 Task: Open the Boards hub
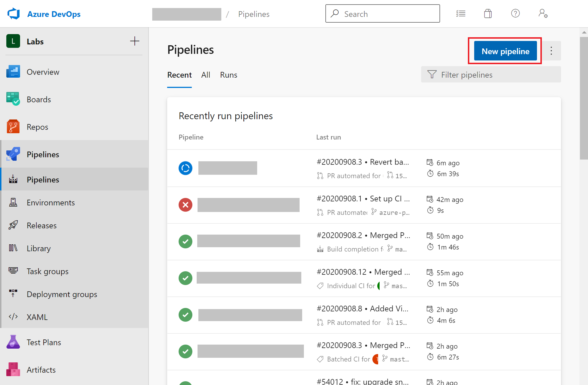[75, 99]
